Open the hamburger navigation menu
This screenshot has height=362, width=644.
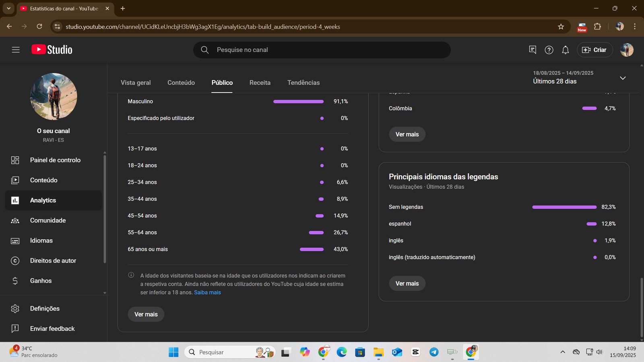point(16,50)
